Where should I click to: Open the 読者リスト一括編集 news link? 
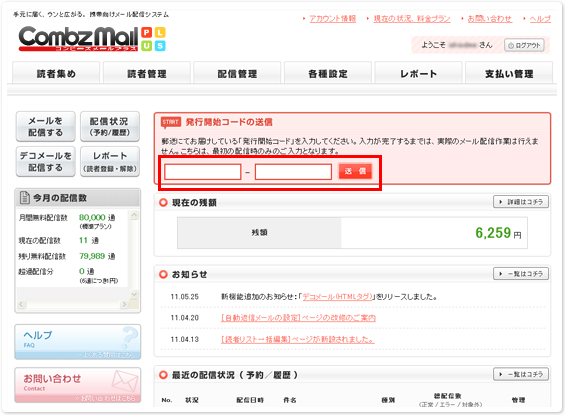(x=298, y=340)
